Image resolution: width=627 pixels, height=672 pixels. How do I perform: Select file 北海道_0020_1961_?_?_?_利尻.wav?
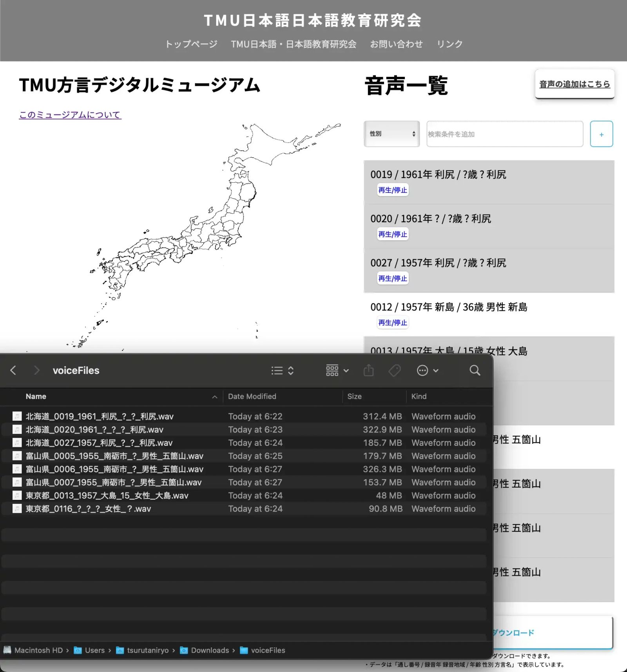[244, 430]
